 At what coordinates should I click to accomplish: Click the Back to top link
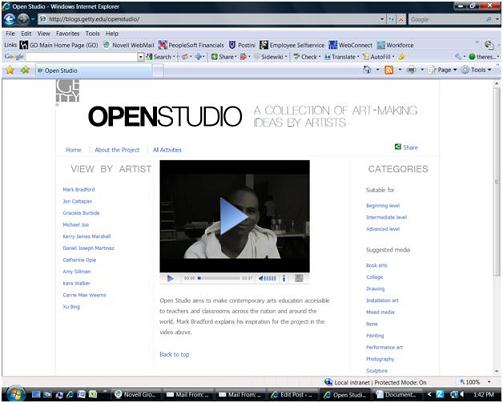click(174, 354)
